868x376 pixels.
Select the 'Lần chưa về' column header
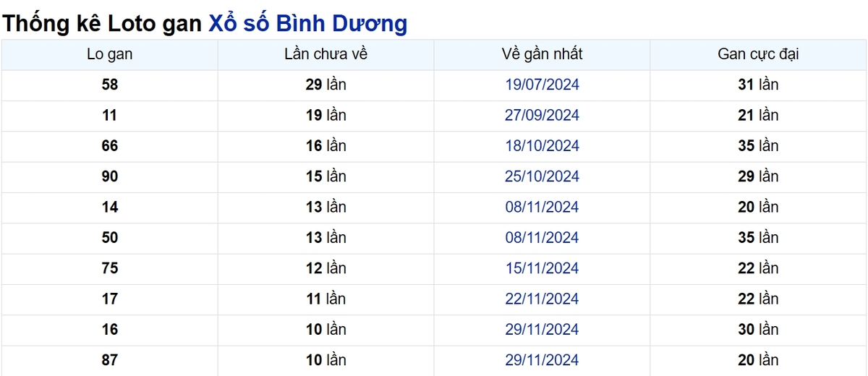(326, 54)
